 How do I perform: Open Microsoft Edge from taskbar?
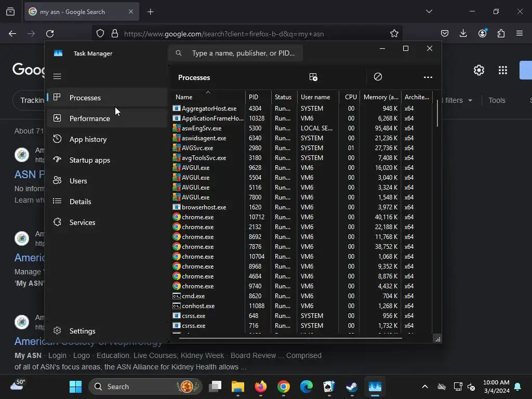(x=307, y=387)
